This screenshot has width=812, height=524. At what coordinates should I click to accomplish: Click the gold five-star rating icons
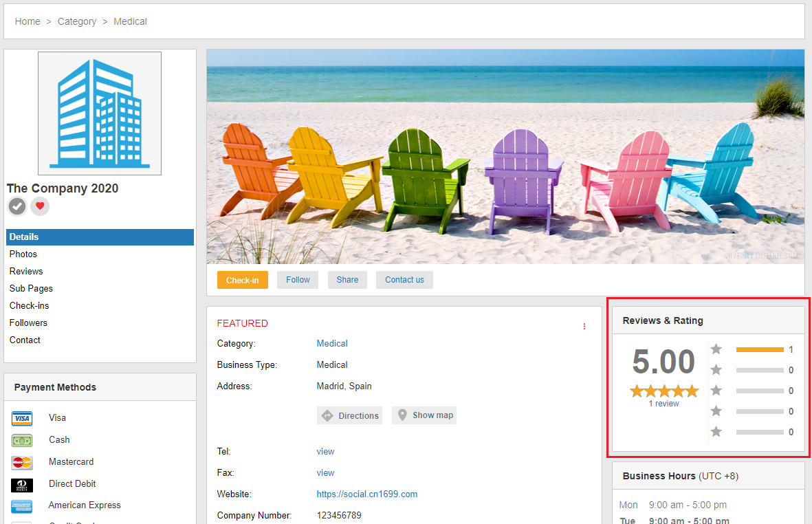(664, 391)
